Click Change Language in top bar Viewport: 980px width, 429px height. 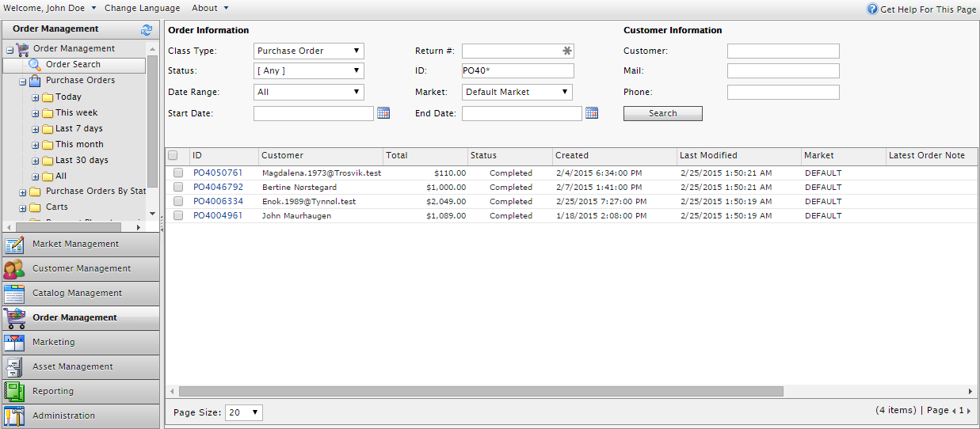point(142,8)
